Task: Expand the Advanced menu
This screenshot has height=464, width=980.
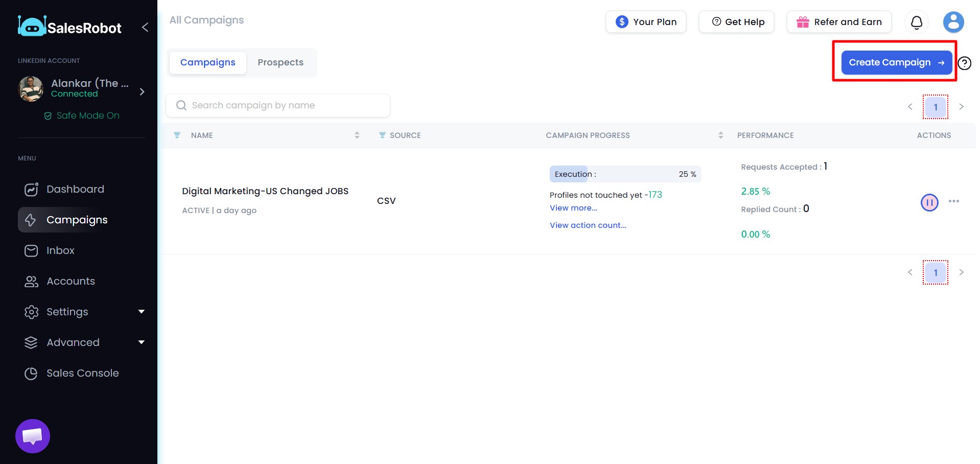Action: [73, 342]
